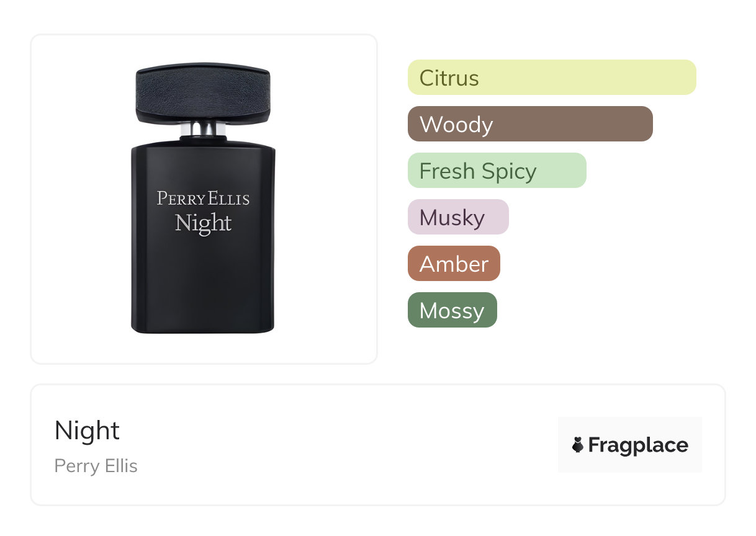Image resolution: width=756 pixels, height=536 pixels.
Task: Click the "Perry Ellis" lettering on the bottle
Action: pyautogui.click(x=203, y=199)
